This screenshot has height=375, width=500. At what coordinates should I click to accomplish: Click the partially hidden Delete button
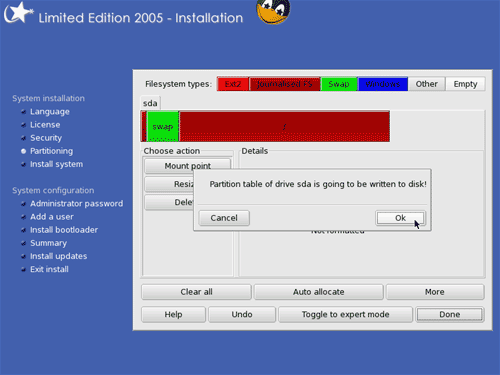click(169, 202)
